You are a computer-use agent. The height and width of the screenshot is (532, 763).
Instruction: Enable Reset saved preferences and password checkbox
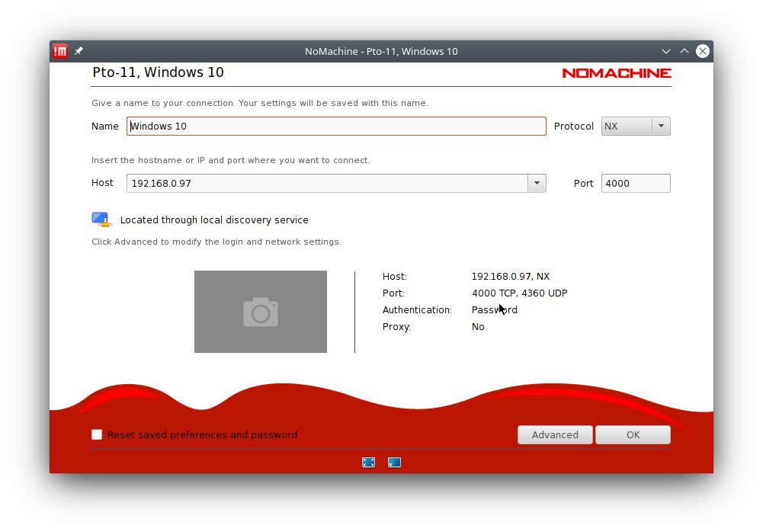[97, 434]
